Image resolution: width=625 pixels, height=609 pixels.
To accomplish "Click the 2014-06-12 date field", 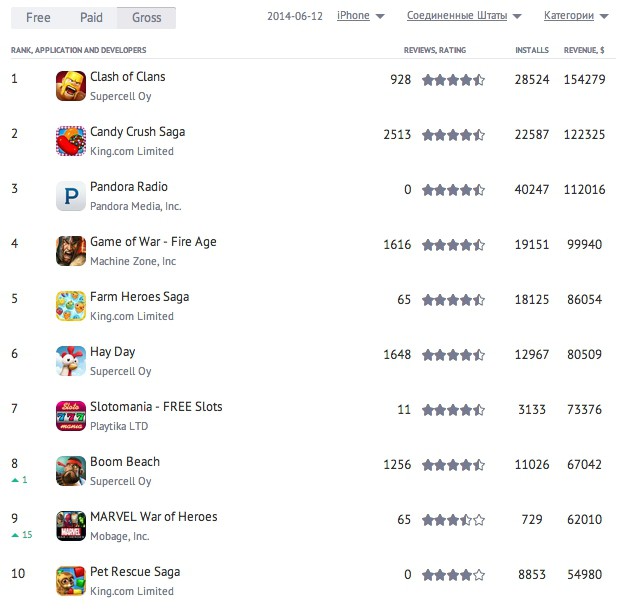I will point(295,16).
